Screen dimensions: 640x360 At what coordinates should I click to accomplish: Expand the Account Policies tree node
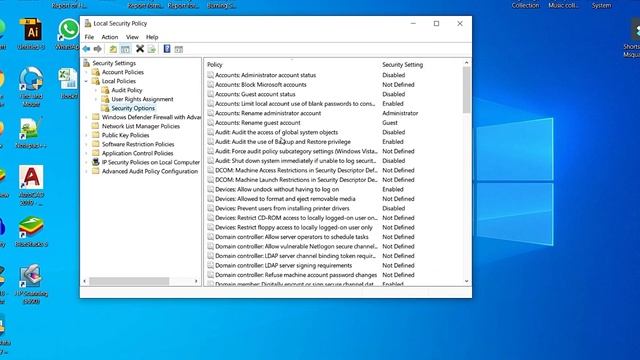pos(86,72)
